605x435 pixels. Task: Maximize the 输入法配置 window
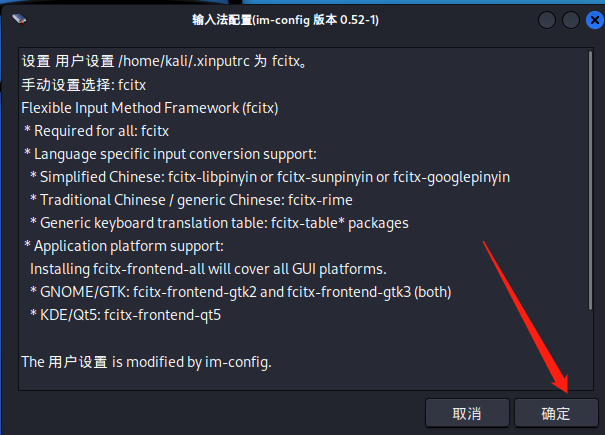(570, 20)
